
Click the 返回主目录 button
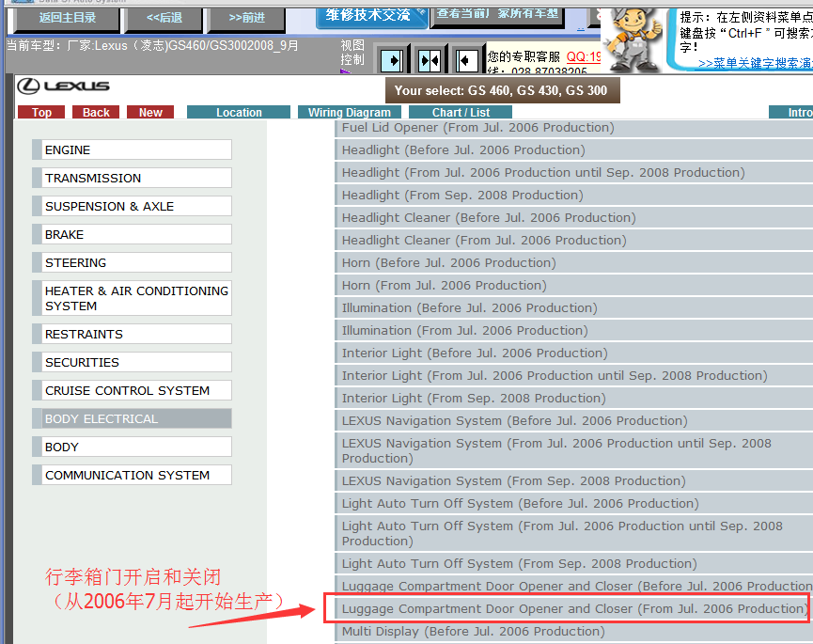point(68,18)
